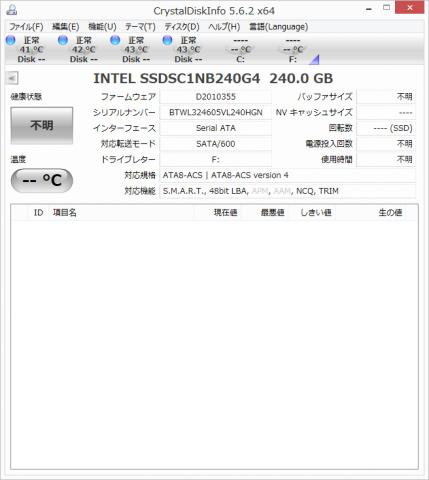Open the 機能(U) menu
The height and width of the screenshot is (480, 429).
(x=102, y=27)
